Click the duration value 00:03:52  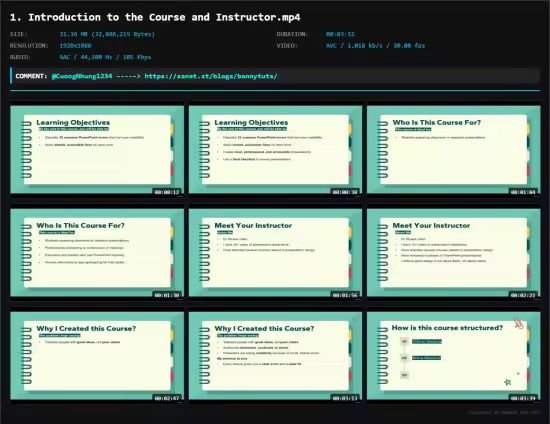pos(340,34)
